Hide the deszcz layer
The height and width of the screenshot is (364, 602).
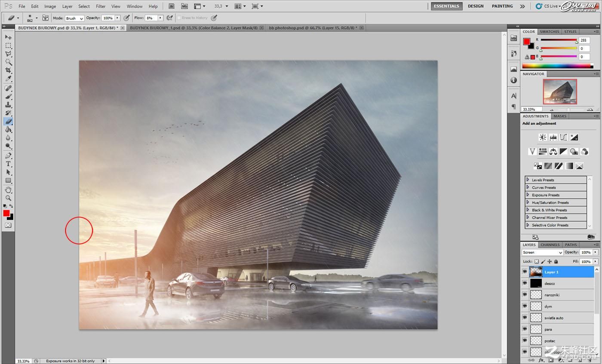pyautogui.click(x=525, y=283)
